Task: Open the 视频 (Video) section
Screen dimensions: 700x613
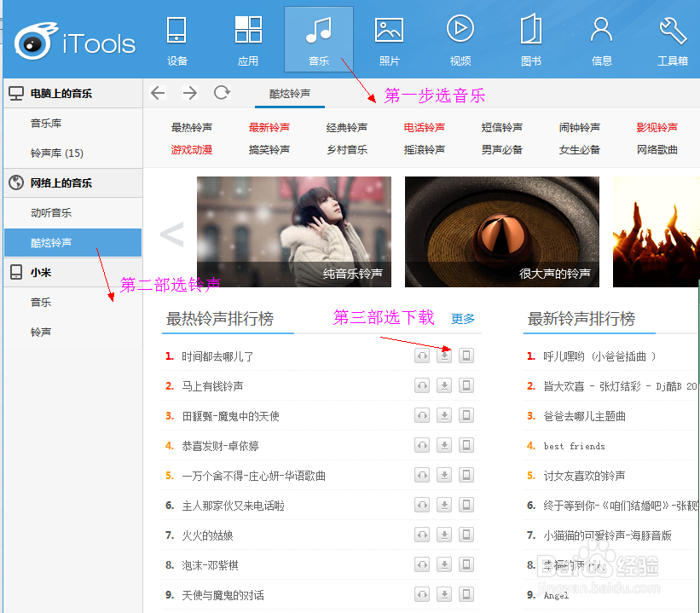Action: click(x=460, y=38)
